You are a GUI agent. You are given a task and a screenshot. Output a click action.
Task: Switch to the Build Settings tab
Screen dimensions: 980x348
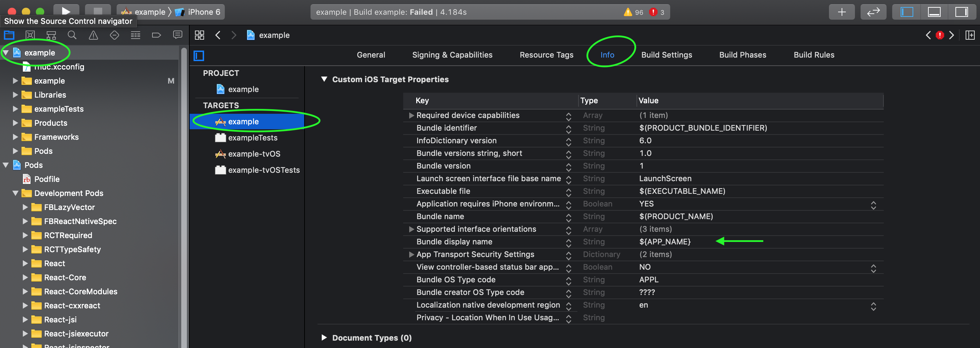[667, 55]
